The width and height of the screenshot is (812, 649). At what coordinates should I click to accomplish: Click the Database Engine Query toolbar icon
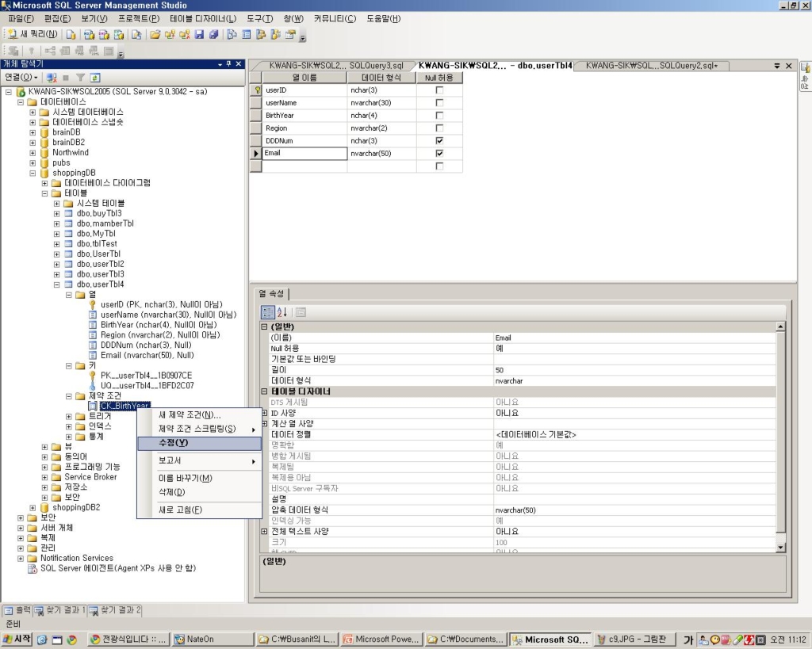[x=71, y=35]
